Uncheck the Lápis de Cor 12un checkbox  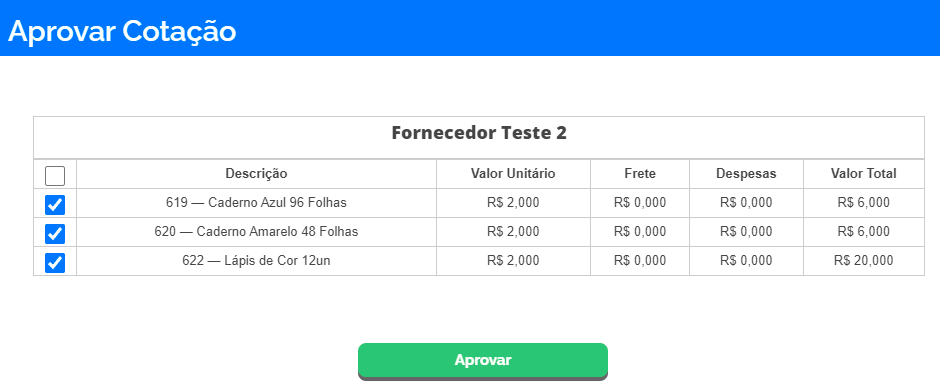pyautogui.click(x=55, y=263)
